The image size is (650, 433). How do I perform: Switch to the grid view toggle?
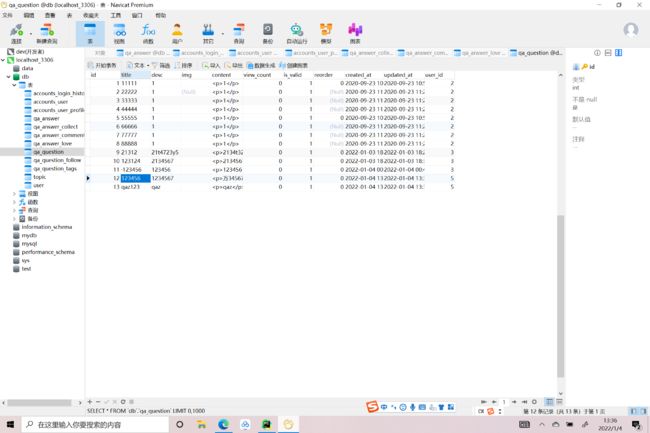click(x=549, y=402)
